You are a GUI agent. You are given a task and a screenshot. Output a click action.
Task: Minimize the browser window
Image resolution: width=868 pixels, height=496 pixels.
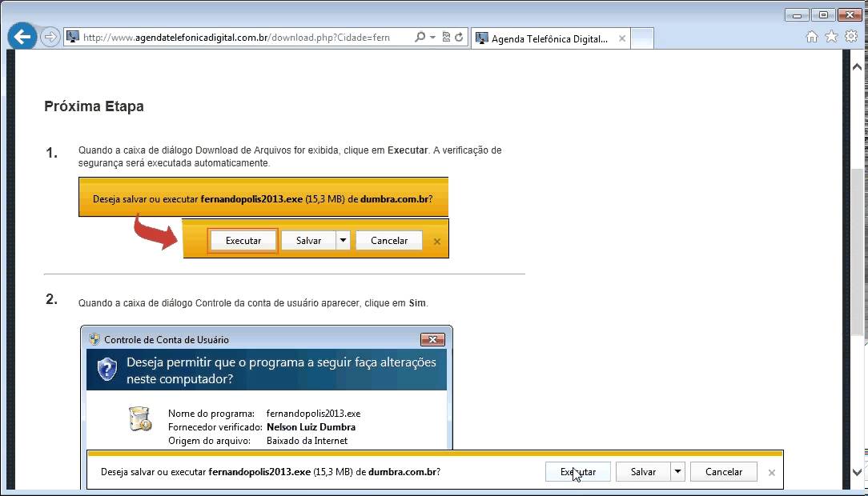point(798,15)
